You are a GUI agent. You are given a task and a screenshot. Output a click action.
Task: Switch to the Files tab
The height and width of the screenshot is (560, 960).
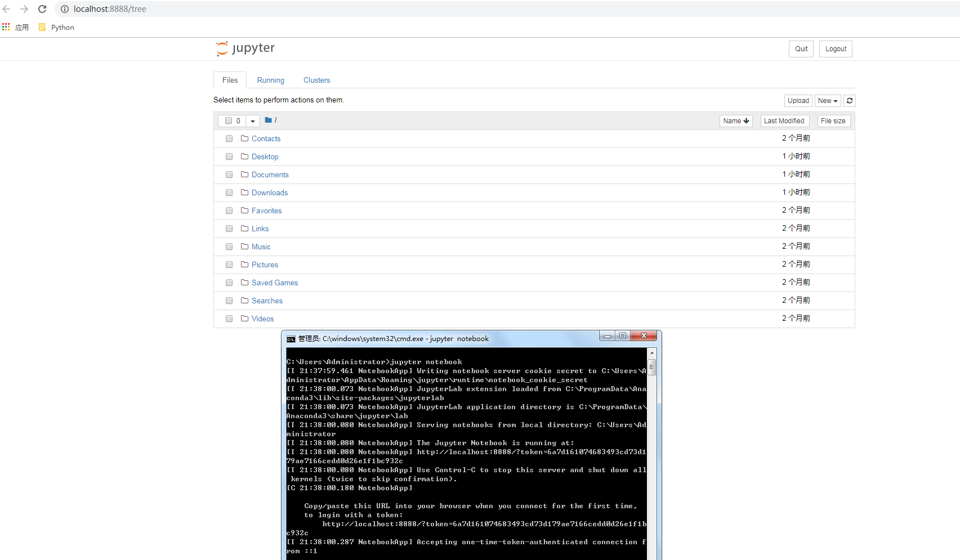(x=230, y=80)
